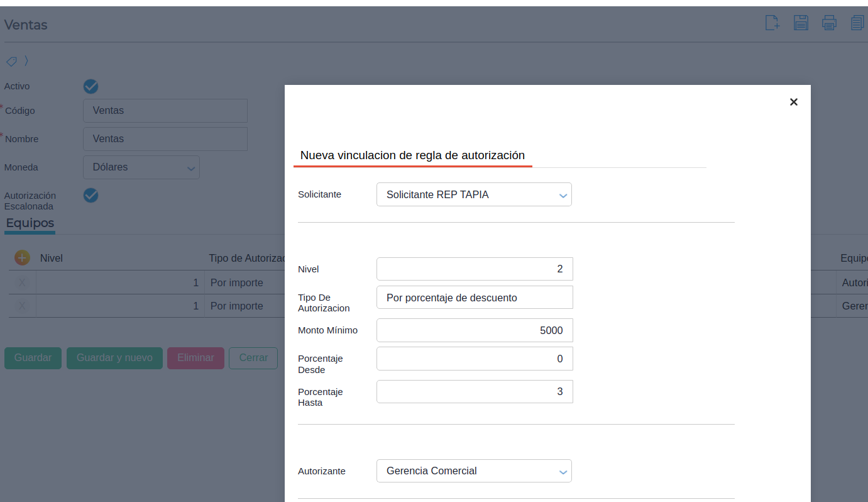This screenshot has width=868, height=502.
Task: Toggle the Activo checkbox
Action: coord(91,87)
